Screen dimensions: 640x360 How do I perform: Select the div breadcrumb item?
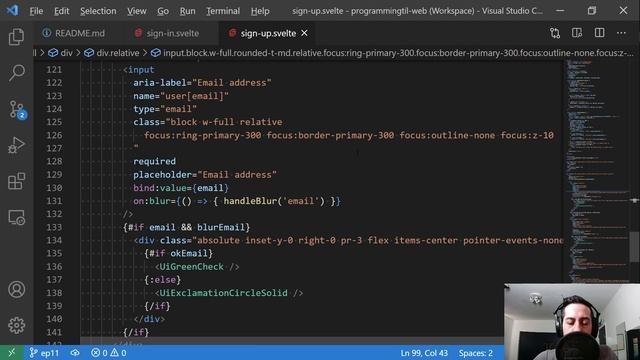click(60, 53)
